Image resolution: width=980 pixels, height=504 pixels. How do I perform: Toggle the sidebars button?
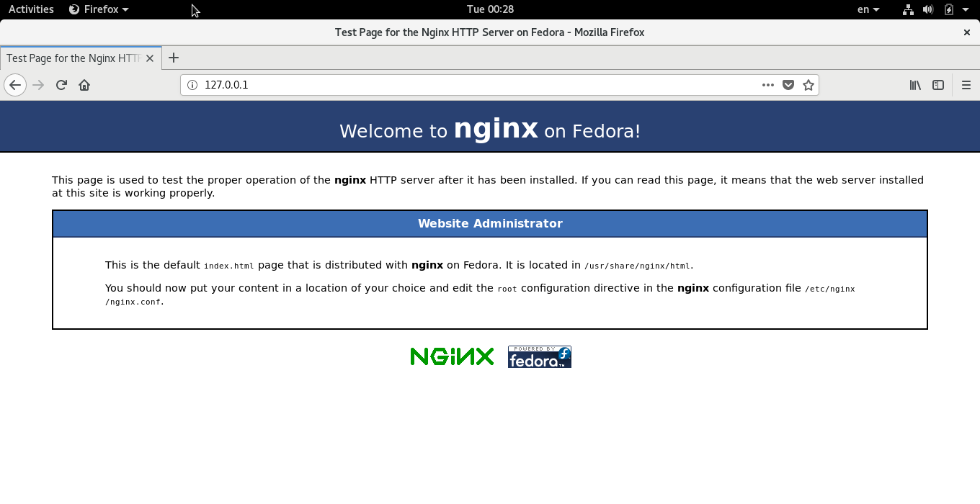938,85
